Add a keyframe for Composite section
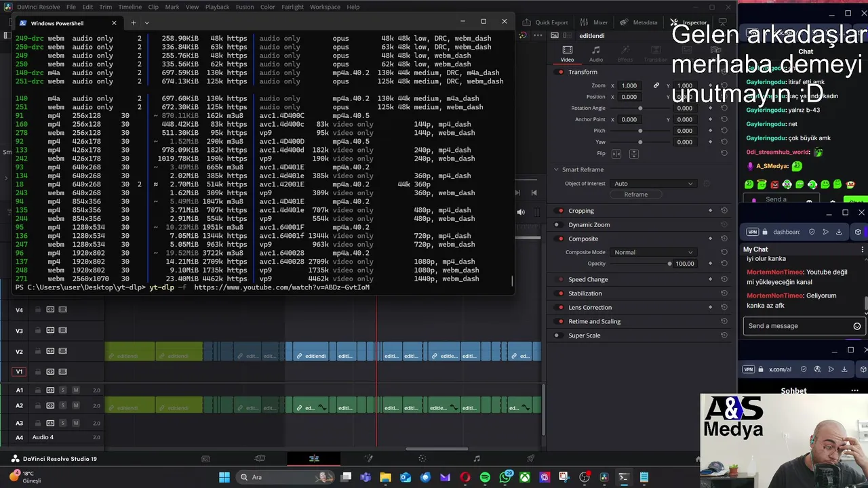The image size is (868, 488). (710, 239)
